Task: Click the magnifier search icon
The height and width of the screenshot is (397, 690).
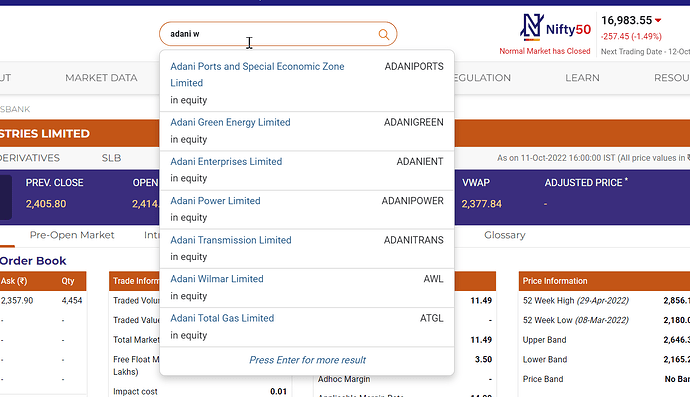Action: (x=384, y=34)
